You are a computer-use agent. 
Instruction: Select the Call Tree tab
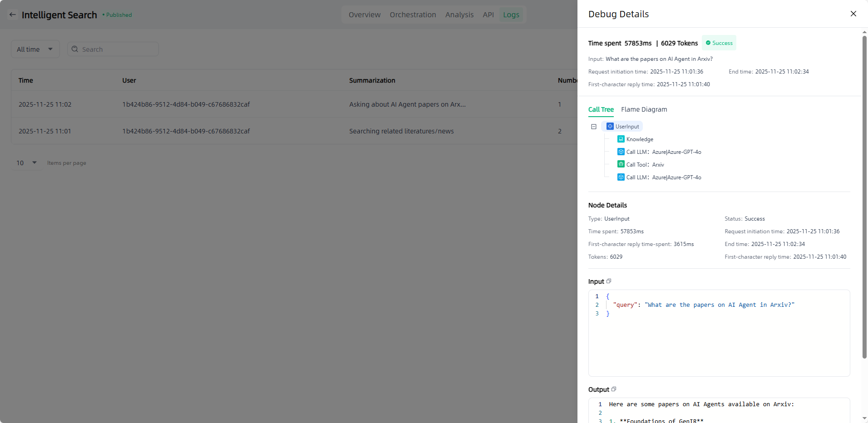point(601,109)
